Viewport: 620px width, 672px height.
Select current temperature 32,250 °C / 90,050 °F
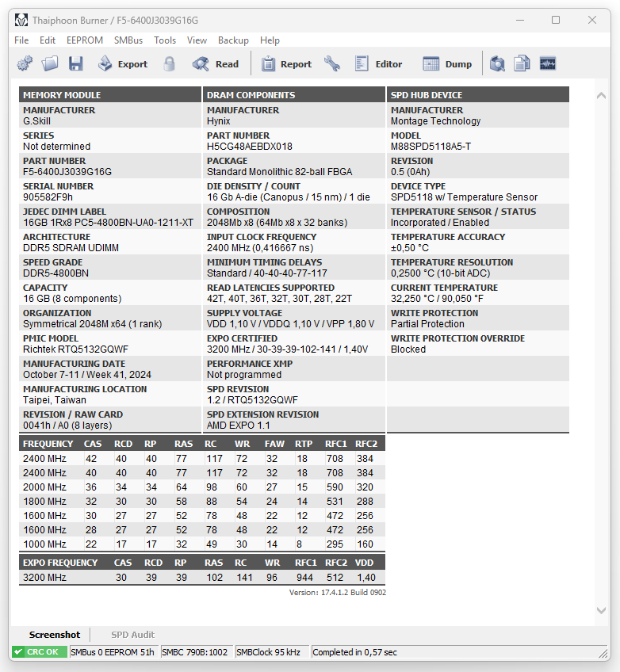pos(437,299)
